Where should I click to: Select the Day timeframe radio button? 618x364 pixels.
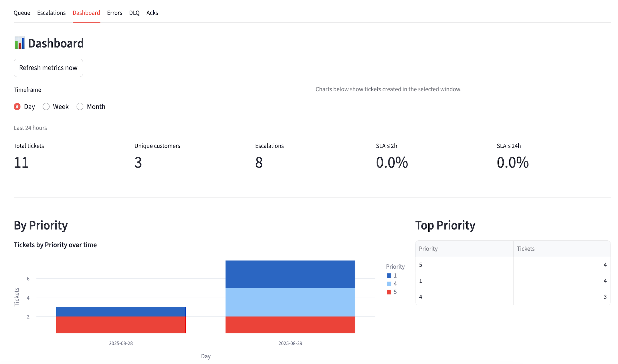[17, 107]
